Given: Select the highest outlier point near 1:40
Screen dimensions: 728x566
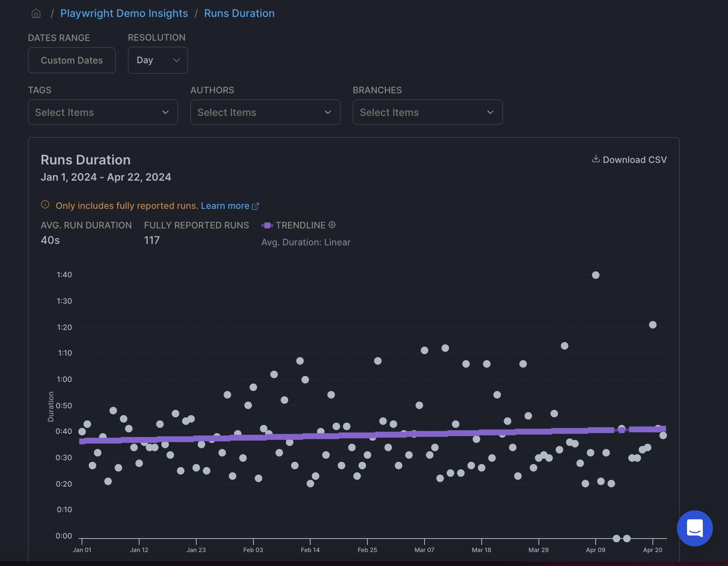Looking at the screenshot, I should click(x=596, y=275).
